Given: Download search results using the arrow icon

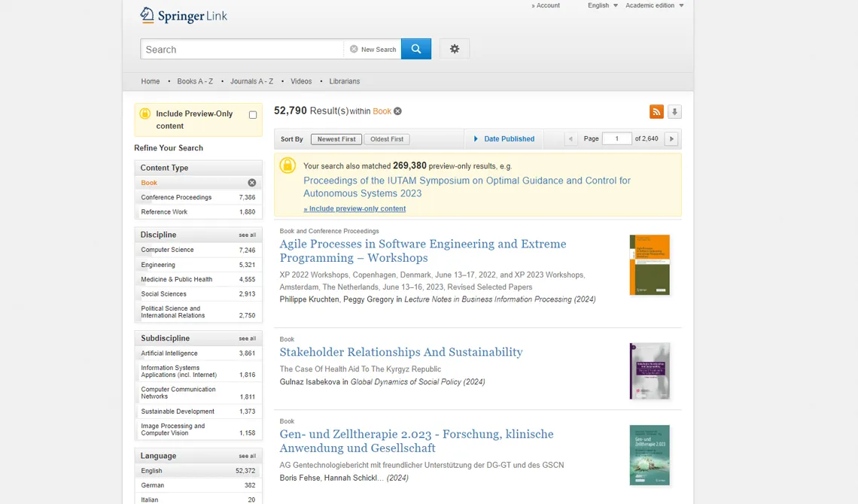Looking at the screenshot, I should click(674, 111).
